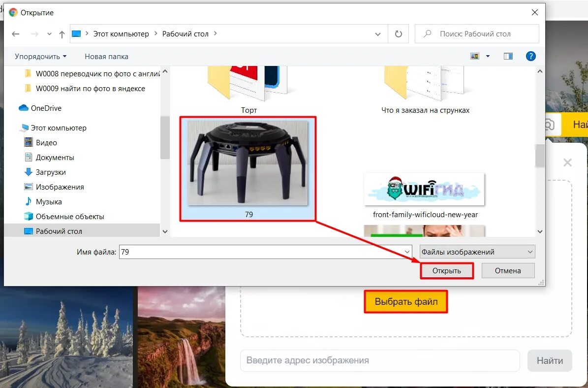Viewport: 588px width, 388px height.
Task: Click the forward navigation arrow
Action: click(x=34, y=34)
